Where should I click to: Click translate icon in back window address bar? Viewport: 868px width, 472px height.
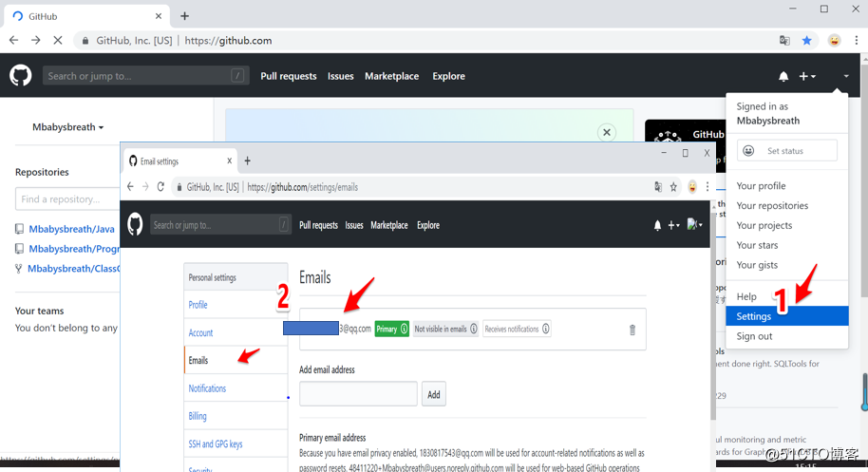(x=784, y=41)
